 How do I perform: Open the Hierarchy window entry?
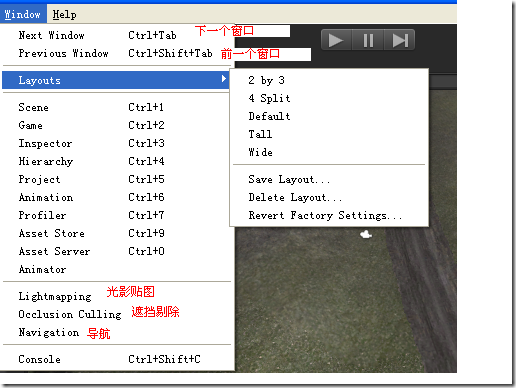pos(117,161)
